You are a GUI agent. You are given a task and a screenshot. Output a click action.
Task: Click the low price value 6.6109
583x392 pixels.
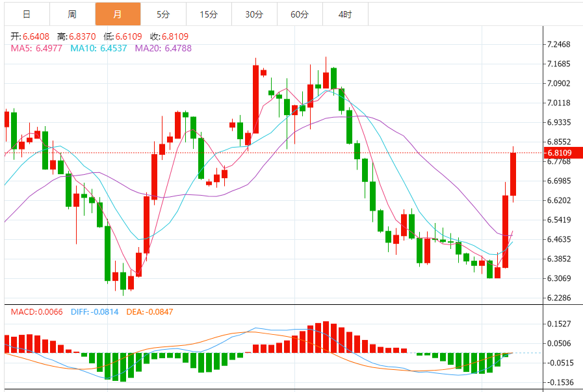pyautogui.click(x=129, y=36)
